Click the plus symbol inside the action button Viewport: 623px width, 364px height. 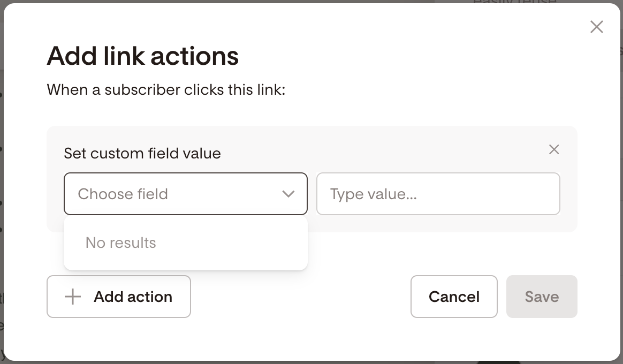(72, 297)
